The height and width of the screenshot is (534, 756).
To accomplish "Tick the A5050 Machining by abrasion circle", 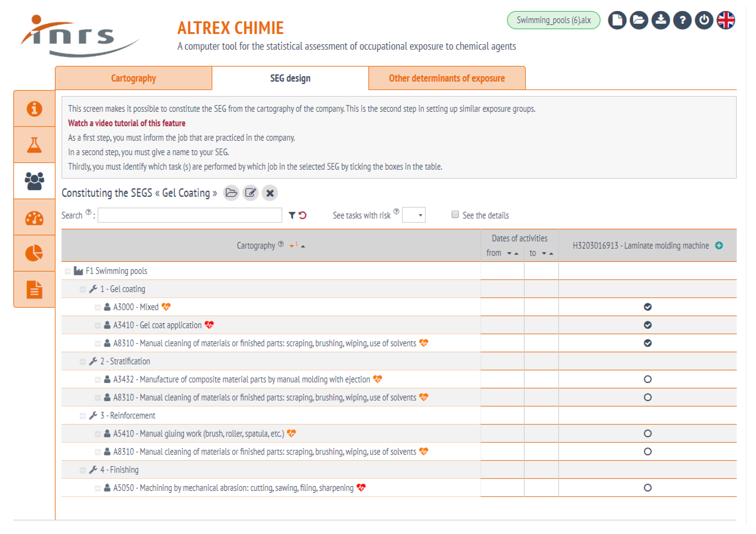I will click(x=647, y=488).
